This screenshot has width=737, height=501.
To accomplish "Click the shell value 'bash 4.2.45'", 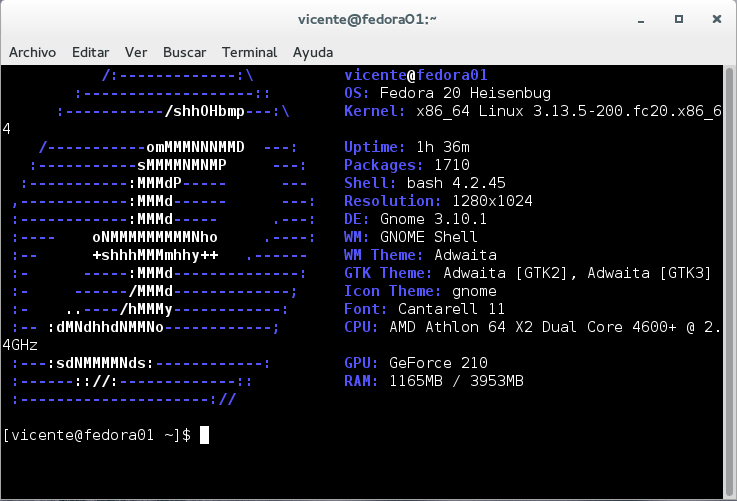I will pyautogui.click(x=456, y=183).
